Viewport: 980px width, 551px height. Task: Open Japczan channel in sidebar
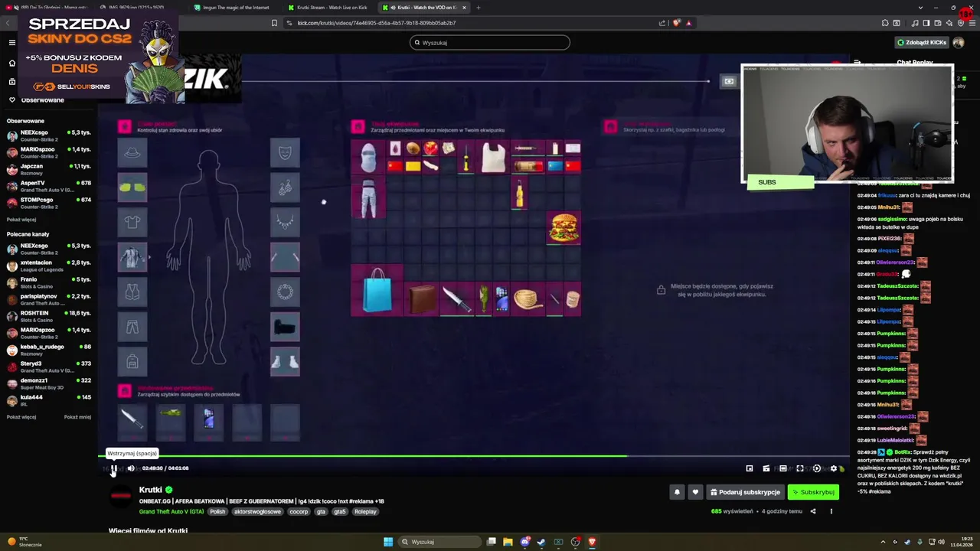(49, 169)
